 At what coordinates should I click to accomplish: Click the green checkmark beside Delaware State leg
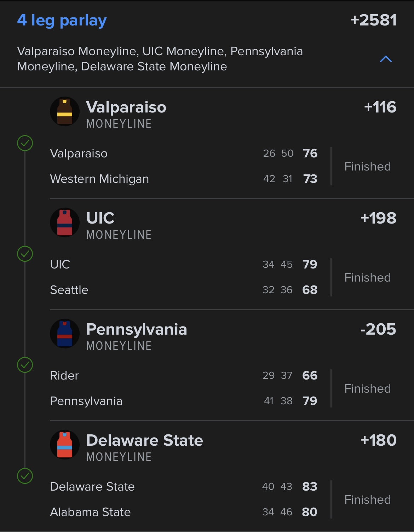25,476
